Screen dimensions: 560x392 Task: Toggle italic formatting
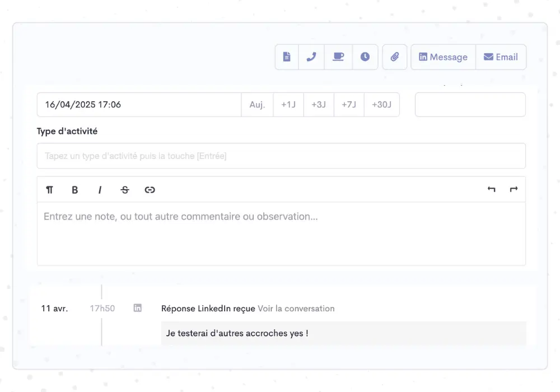tap(100, 190)
